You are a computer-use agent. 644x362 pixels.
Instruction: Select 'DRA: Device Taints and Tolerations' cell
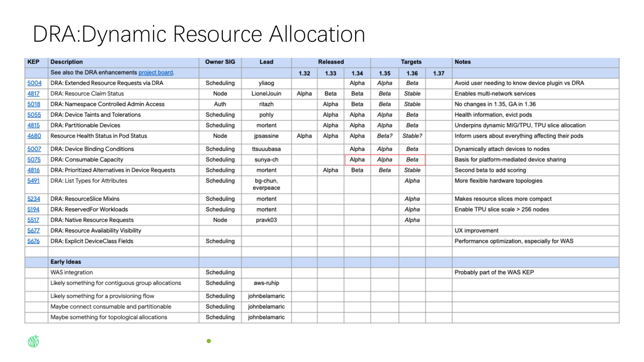pos(124,115)
